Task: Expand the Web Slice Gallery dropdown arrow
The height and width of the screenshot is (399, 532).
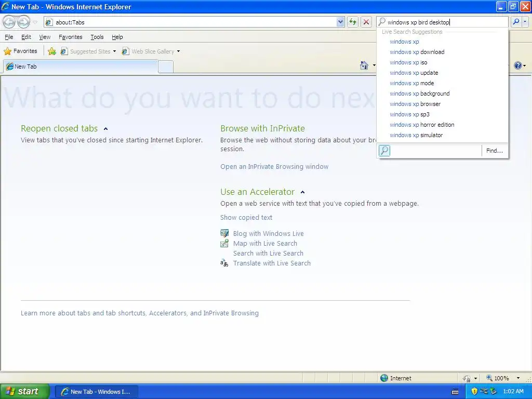Action: 179,51
